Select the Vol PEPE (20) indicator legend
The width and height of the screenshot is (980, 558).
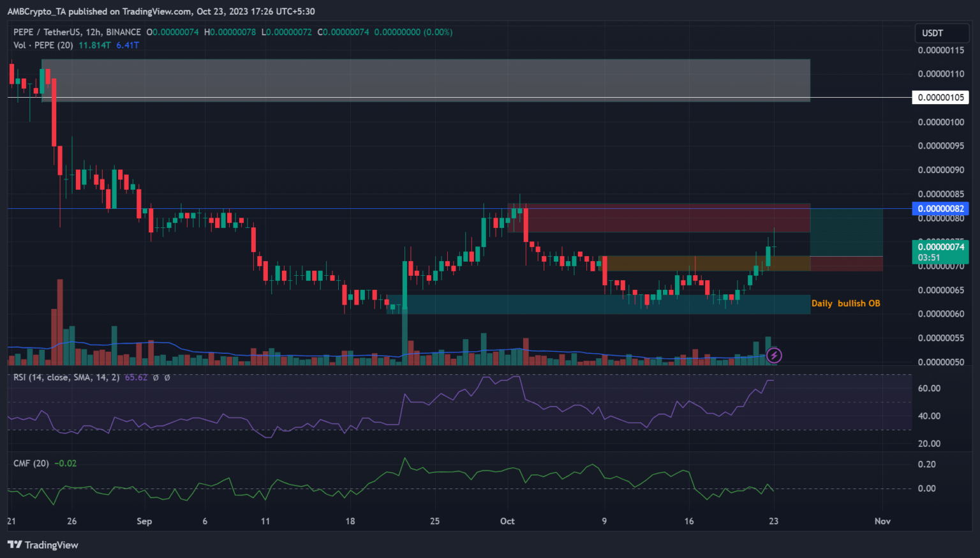[43, 45]
